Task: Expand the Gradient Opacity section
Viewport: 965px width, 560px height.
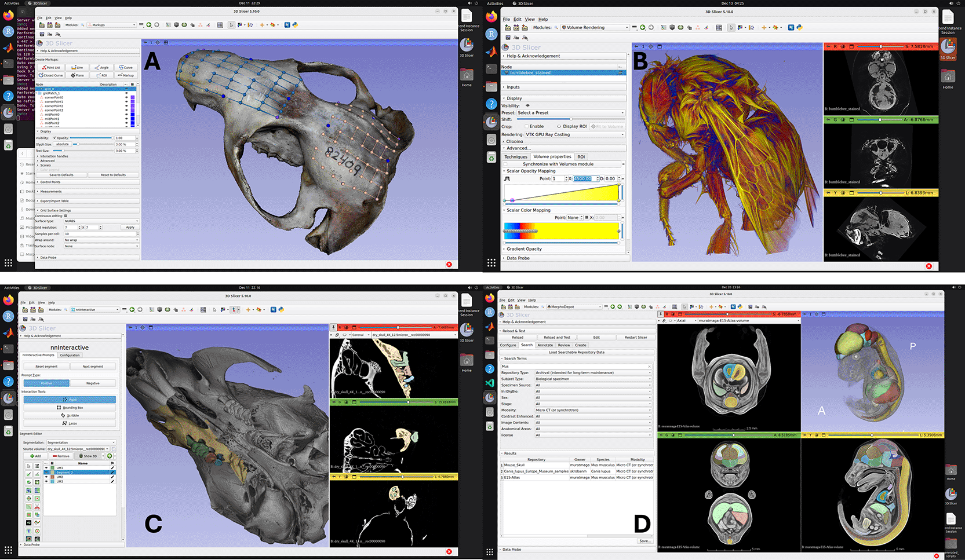Action: click(x=524, y=249)
